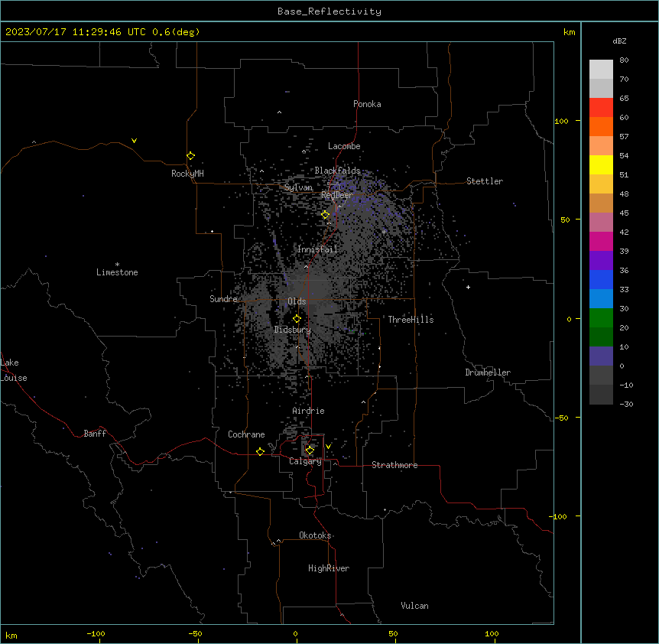Pick the yellow diamond marker between Olds and Didsbury
The image size is (659, 644).
click(297, 319)
